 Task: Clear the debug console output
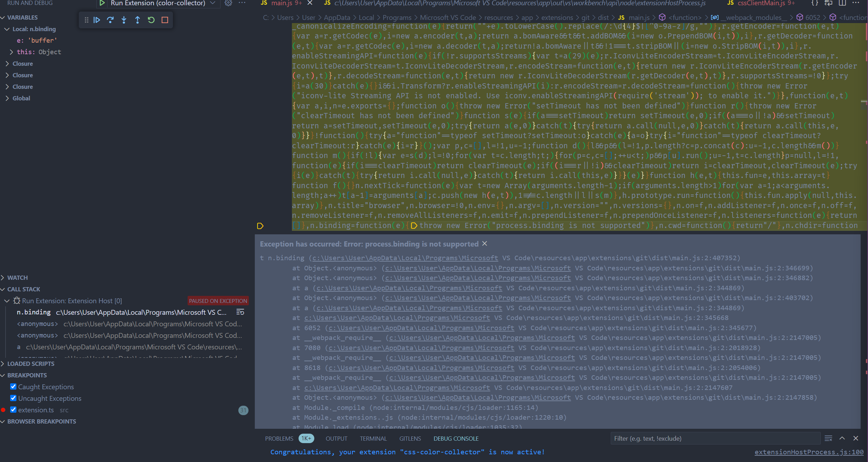[x=828, y=439]
